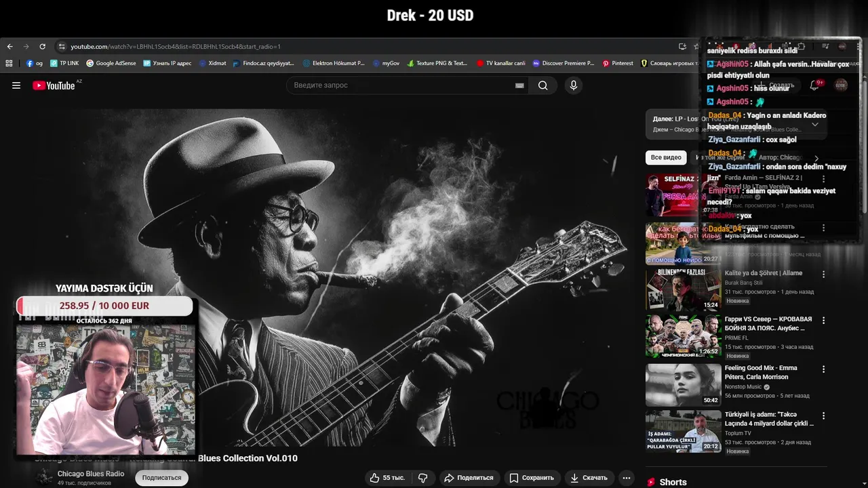
Task: Click the Shorts section heading
Action: [673, 482]
